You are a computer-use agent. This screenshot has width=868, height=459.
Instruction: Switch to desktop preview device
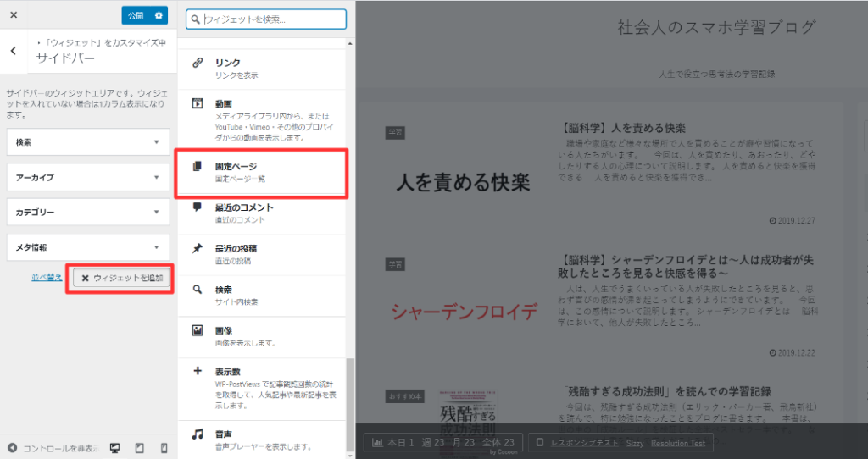(115, 447)
